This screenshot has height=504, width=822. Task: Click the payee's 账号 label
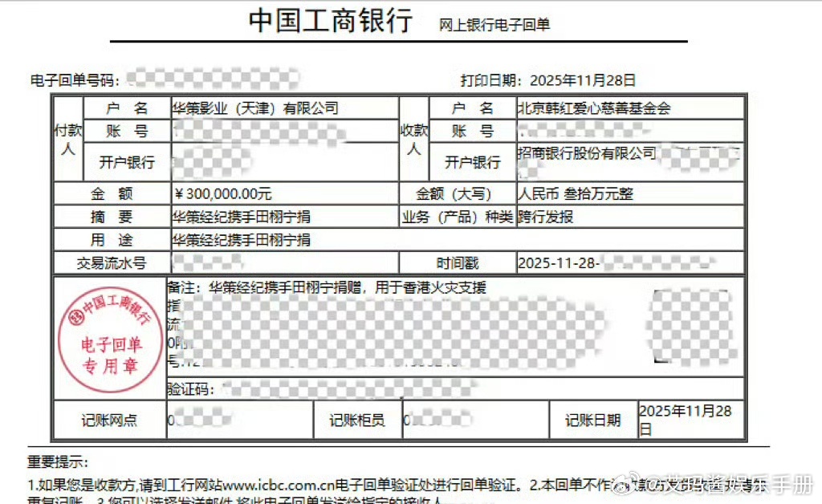[472, 131]
